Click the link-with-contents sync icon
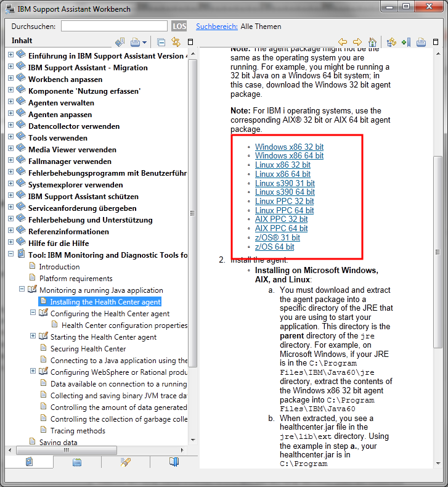448x487 pixels. pos(176,42)
